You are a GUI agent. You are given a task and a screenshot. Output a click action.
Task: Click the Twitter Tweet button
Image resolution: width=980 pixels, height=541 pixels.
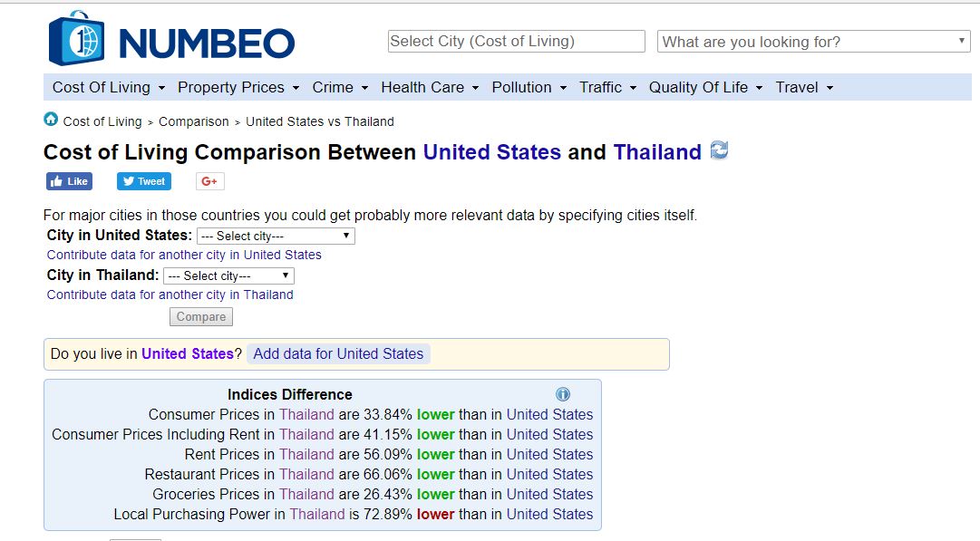[143, 181]
